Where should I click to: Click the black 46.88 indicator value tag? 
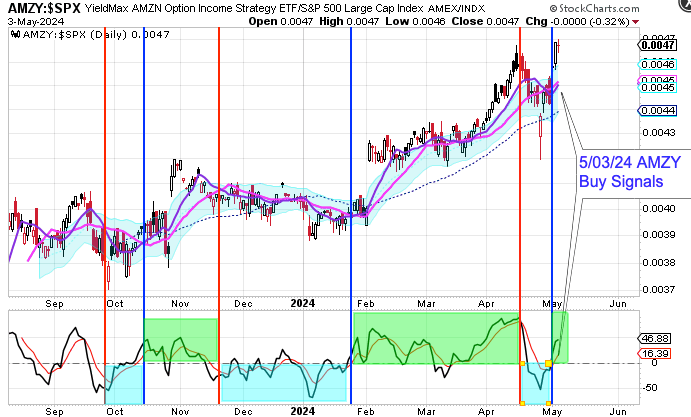658,338
